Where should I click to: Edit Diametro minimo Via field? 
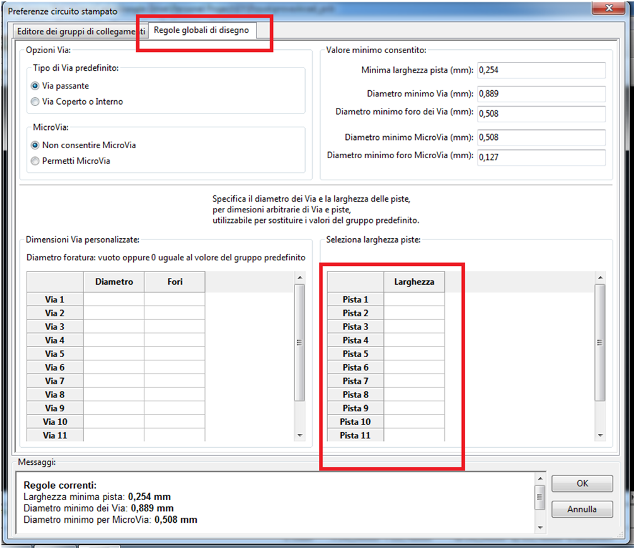coord(541,93)
